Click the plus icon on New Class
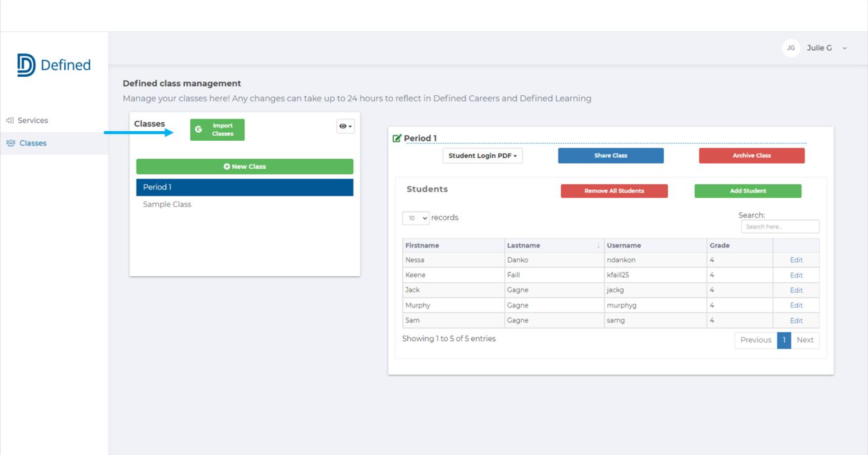 click(x=226, y=166)
